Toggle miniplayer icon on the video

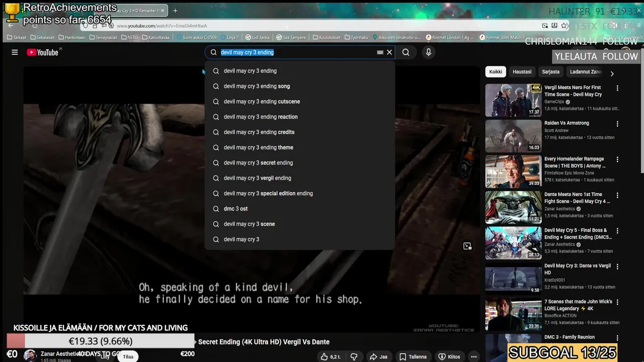(x=467, y=246)
